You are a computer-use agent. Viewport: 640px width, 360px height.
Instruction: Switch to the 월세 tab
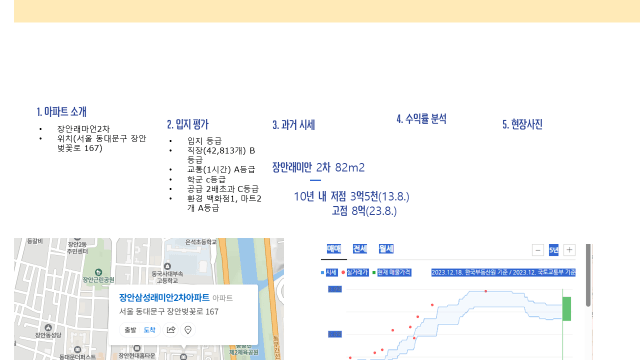pos(386,249)
